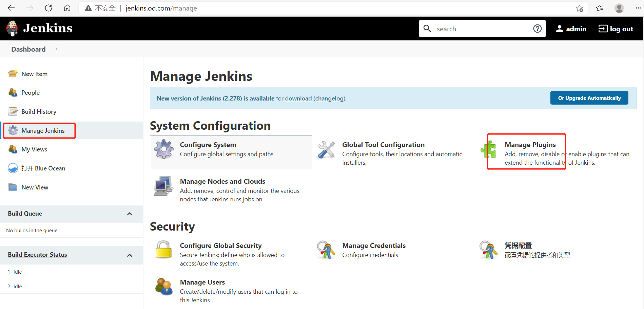
Task: Open 打开 Blue Ocean sidebar entry
Action: coord(43,168)
